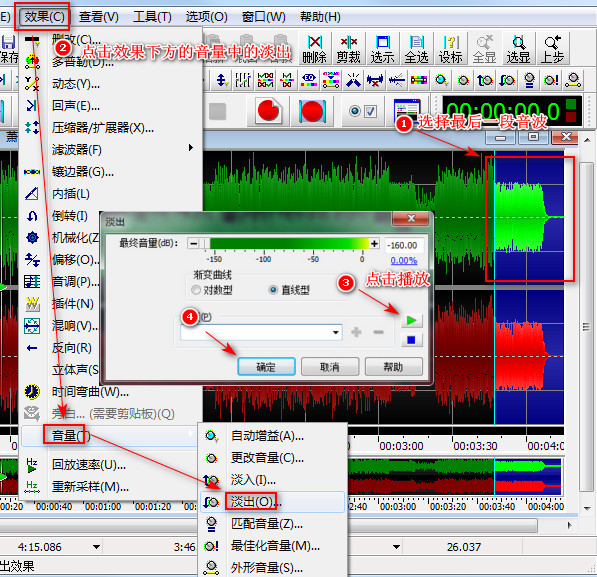597x577 pixels.
Task: Click the 全选 toolbar icon
Action: click(417, 49)
